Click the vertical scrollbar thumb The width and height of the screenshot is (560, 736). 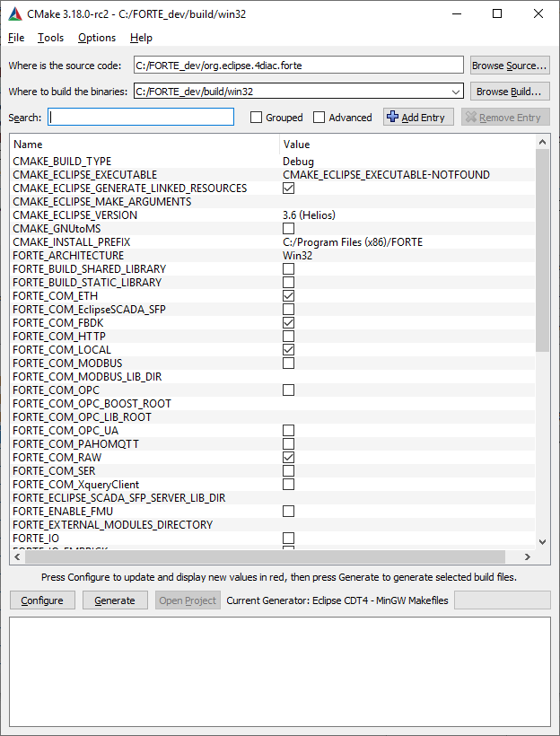[x=542, y=250]
